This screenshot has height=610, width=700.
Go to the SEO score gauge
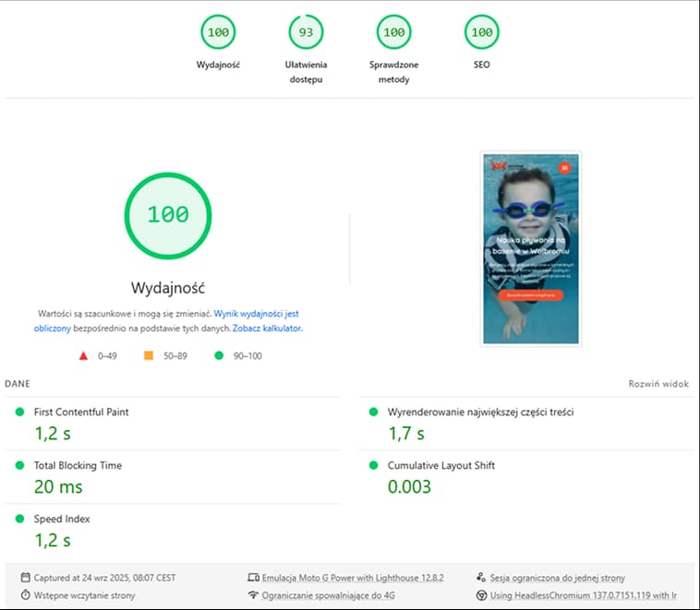tap(481, 33)
